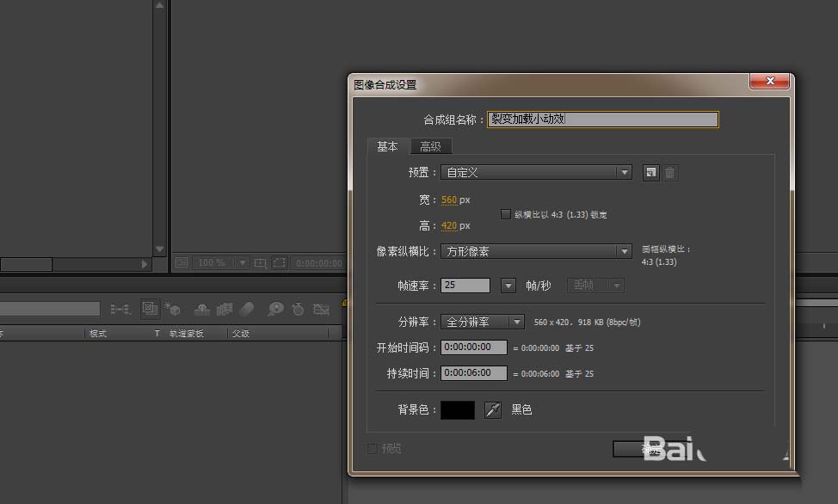Viewport: 838px width, 504px height.
Task: Click the timeline search field
Action: click(50, 309)
